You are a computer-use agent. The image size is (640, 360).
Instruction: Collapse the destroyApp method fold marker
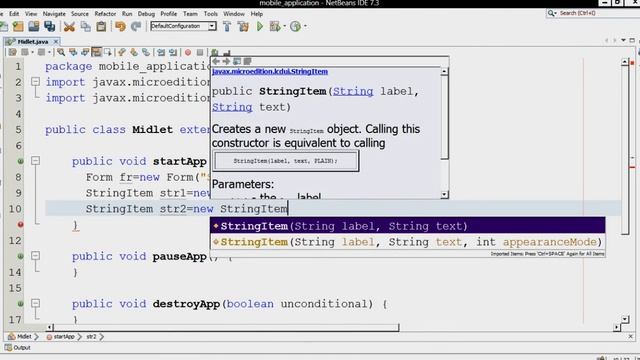(x=36, y=303)
